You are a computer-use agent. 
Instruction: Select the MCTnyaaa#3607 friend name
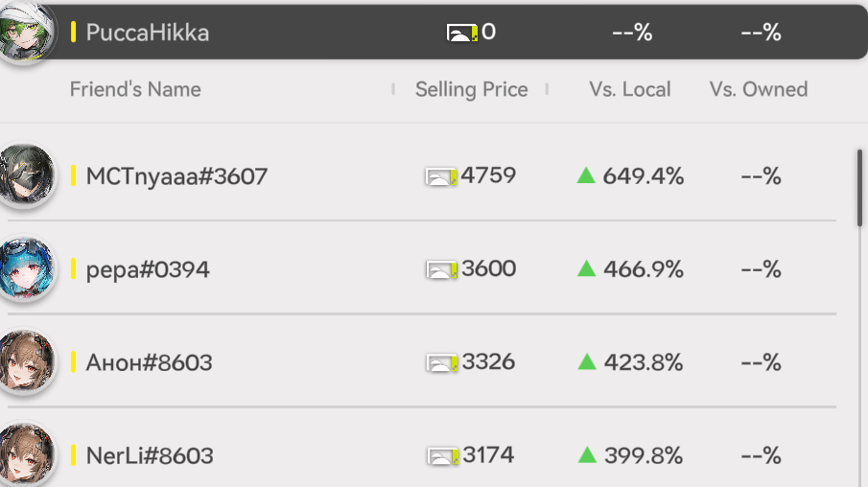pos(176,176)
